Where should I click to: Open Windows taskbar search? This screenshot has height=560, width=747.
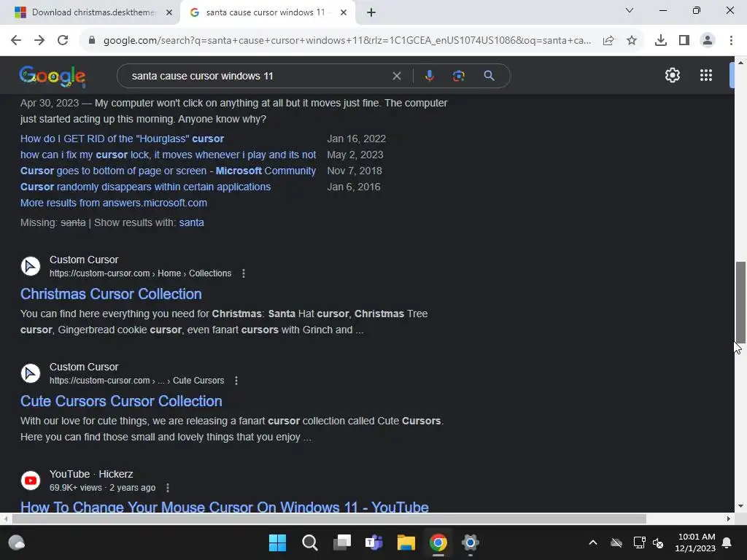coord(309,542)
